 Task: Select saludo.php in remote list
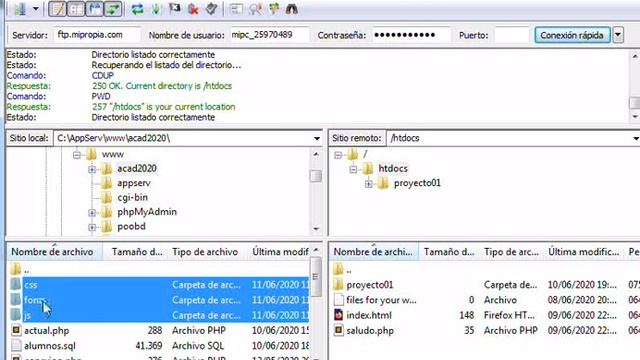(x=485, y=331)
